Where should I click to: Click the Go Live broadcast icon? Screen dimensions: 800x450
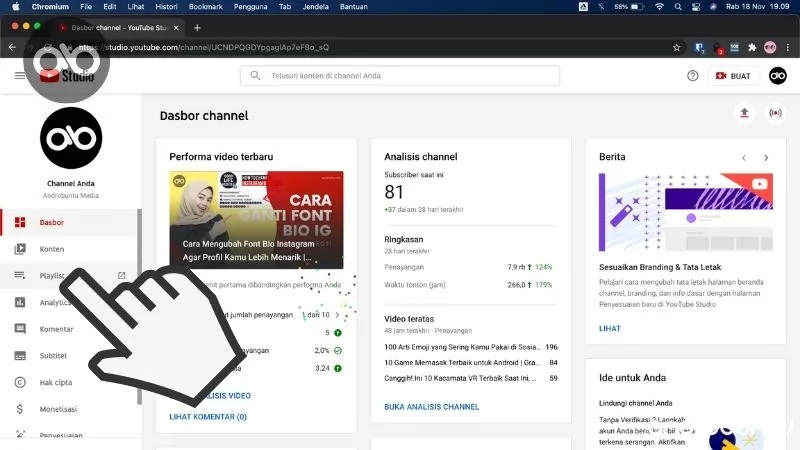(x=773, y=113)
